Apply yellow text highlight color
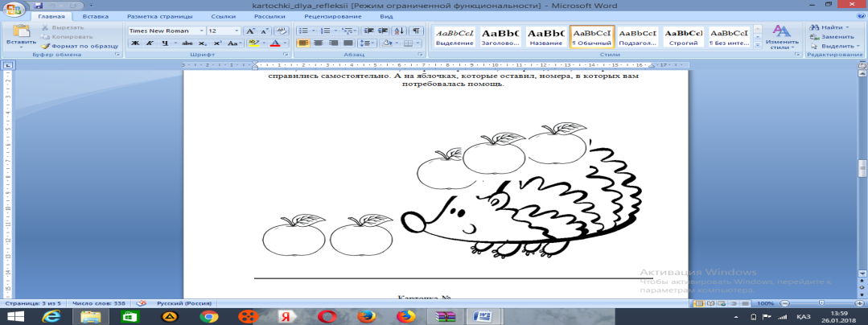The image size is (868, 325). (x=253, y=43)
